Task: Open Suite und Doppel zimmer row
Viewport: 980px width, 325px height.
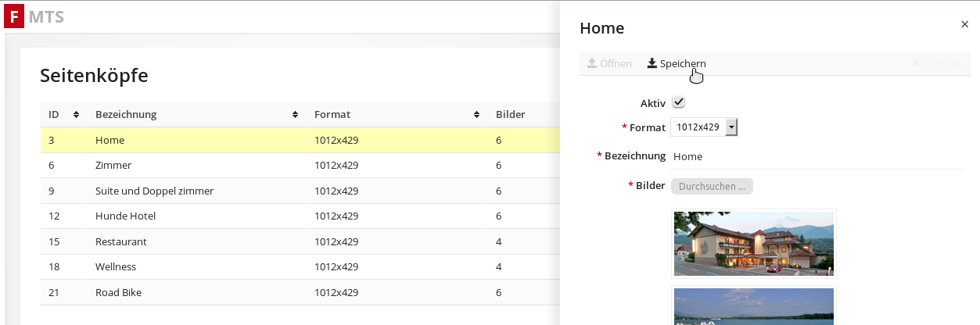Action: click(x=154, y=191)
